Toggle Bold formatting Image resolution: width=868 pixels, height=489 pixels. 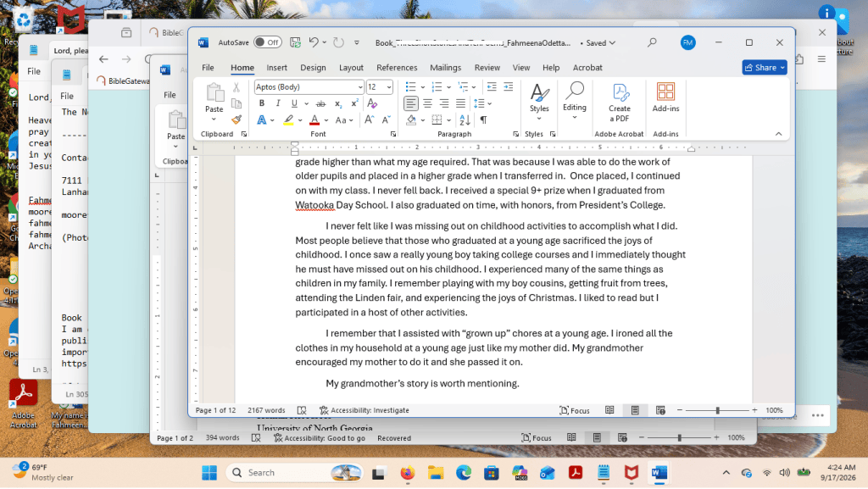point(261,103)
